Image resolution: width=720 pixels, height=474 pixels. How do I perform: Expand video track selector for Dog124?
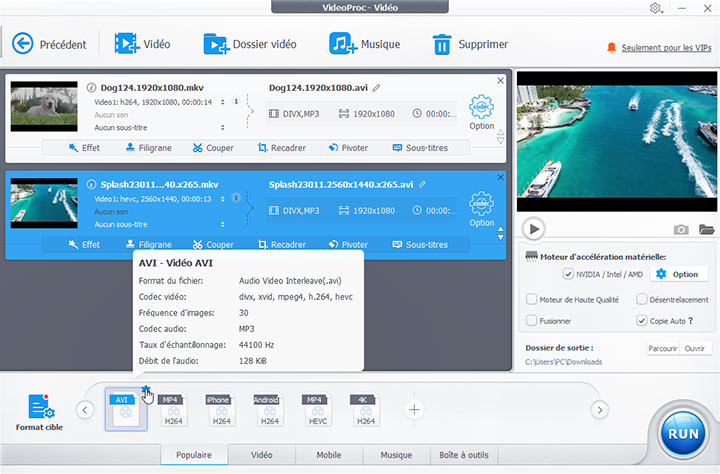[223, 102]
